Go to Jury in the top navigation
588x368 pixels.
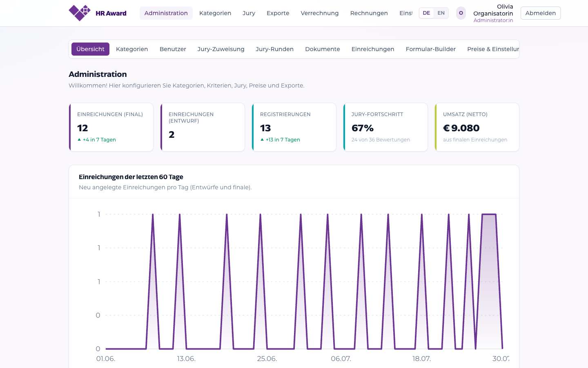[249, 13]
